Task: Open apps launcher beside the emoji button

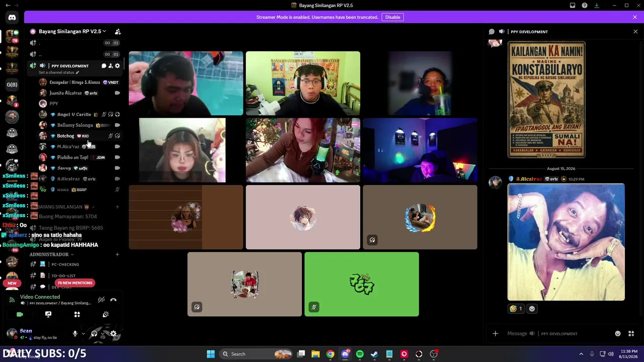Action: (631, 334)
